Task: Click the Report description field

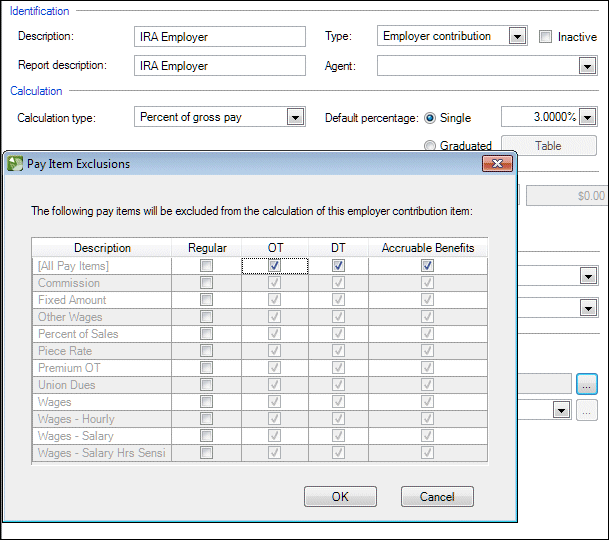Action: (x=220, y=66)
